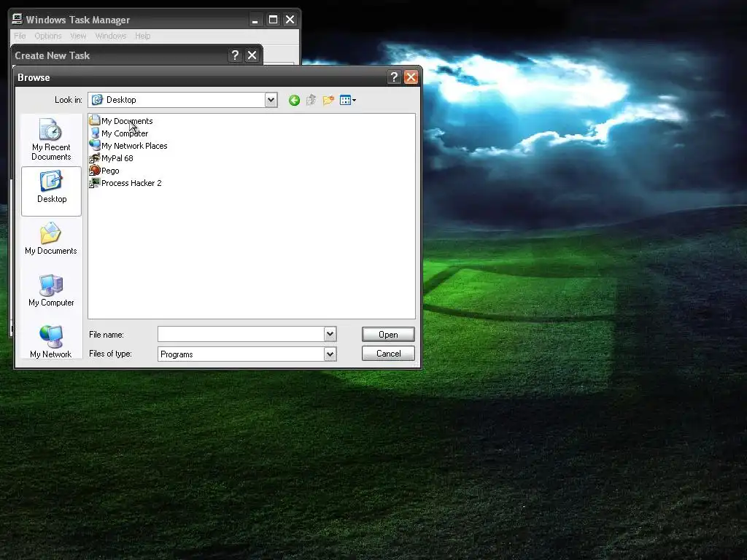Open the View menu in Task Manager
This screenshot has width=747, height=560.
click(x=78, y=36)
